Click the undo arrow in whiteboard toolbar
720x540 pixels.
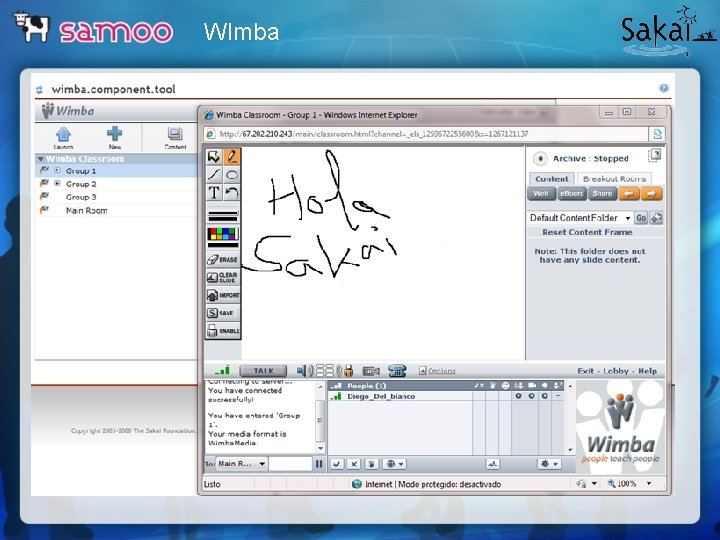[231, 192]
